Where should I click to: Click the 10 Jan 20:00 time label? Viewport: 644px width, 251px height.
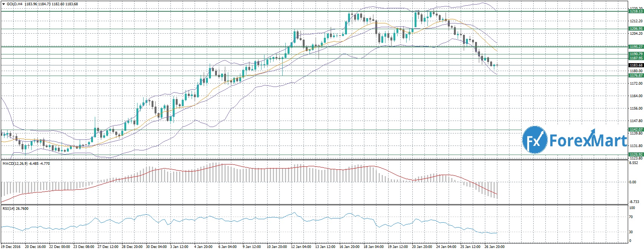(x=277, y=247)
